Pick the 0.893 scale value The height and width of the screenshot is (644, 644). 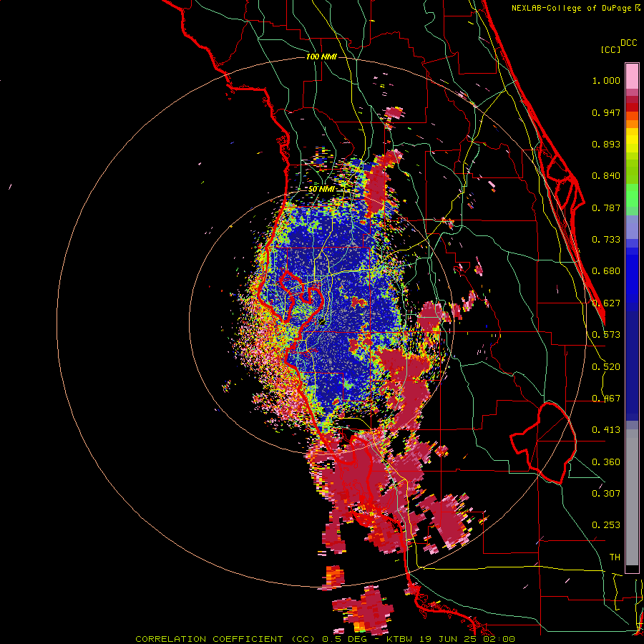[606, 144]
